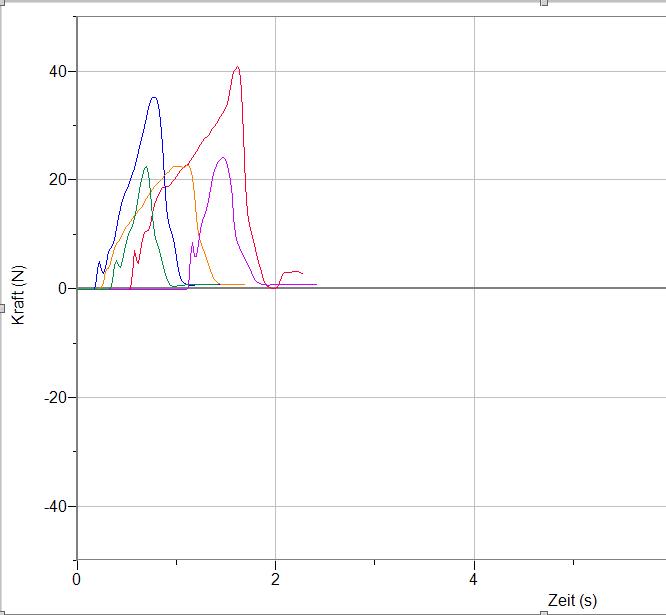
Task: Grab the top edge resize handle
Action: 543,3
